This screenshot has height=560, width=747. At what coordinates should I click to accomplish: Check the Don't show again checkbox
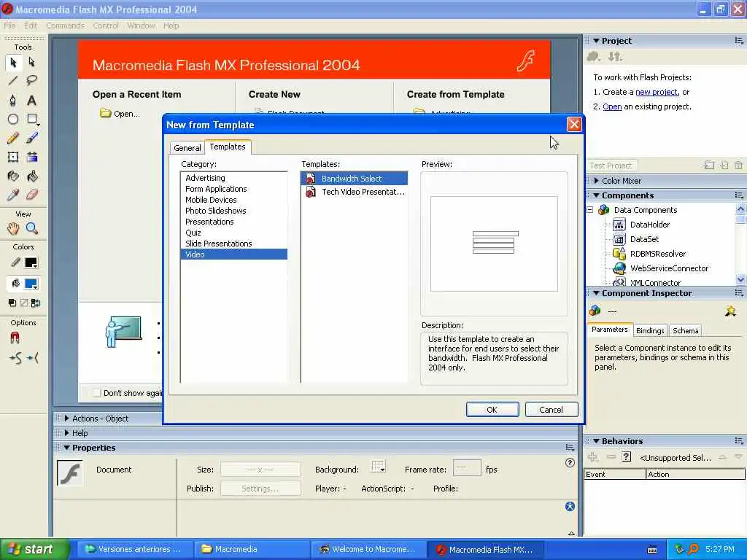[x=97, y=393]
